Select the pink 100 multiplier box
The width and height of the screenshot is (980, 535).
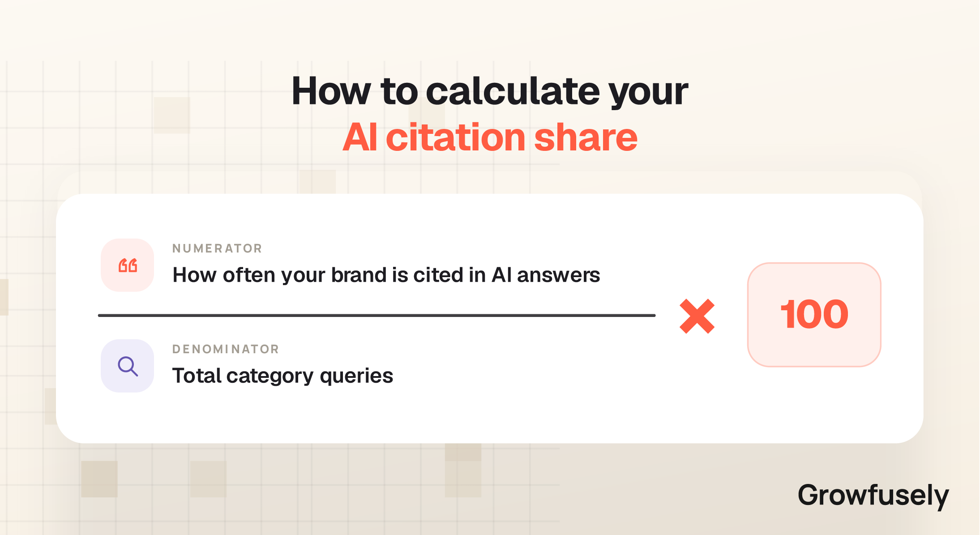click(814, 315)
